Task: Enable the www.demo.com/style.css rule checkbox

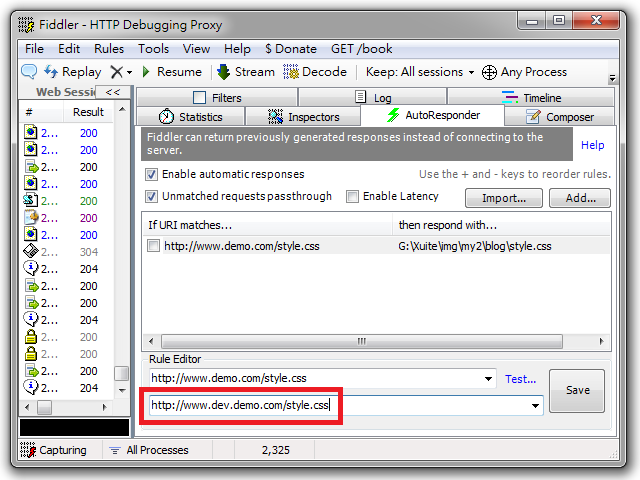Action: pyautogui.click(x=153, y=246)
